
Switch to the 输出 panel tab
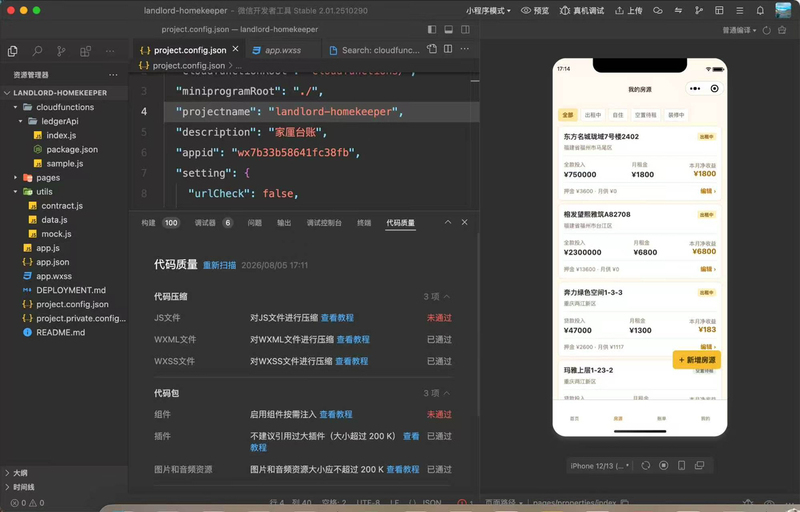284,223
